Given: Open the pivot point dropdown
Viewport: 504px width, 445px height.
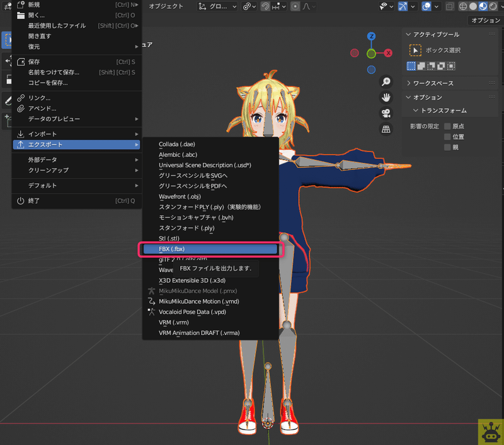Looking at the screenshot, I should (249, 6).
